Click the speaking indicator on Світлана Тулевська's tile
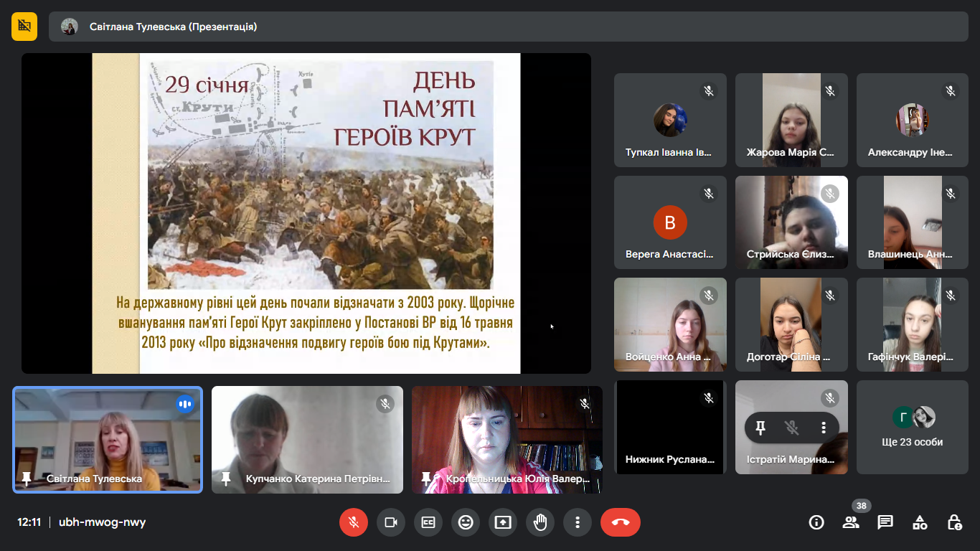 [185, 404]
